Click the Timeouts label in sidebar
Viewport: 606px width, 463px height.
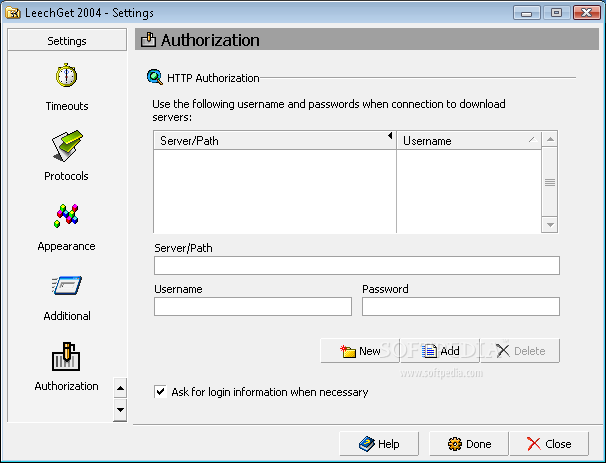pos(67,106)
